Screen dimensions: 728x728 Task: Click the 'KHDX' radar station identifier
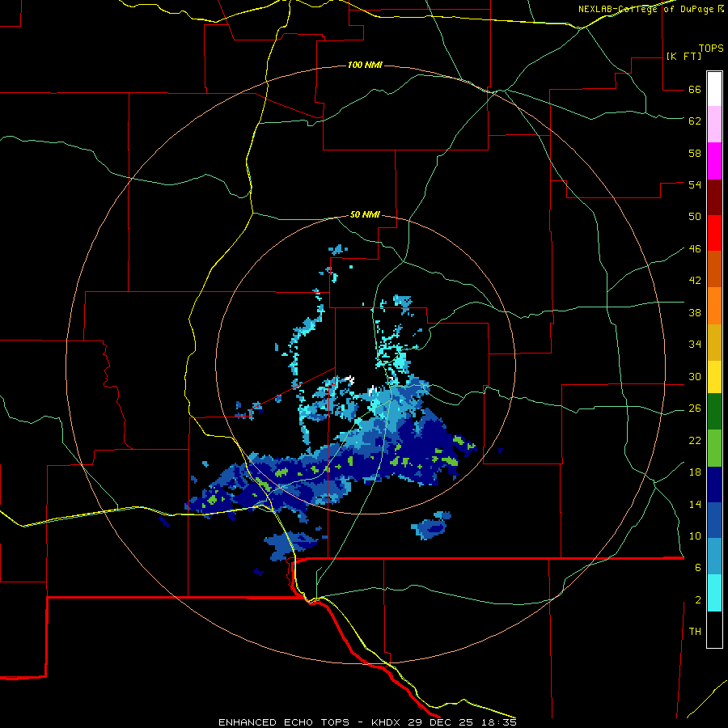tap(387, 722)
